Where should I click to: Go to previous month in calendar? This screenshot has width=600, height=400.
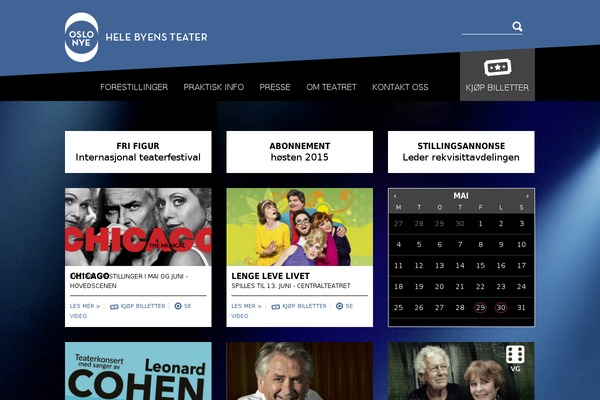pyautogui.click(x=395, y=196)
